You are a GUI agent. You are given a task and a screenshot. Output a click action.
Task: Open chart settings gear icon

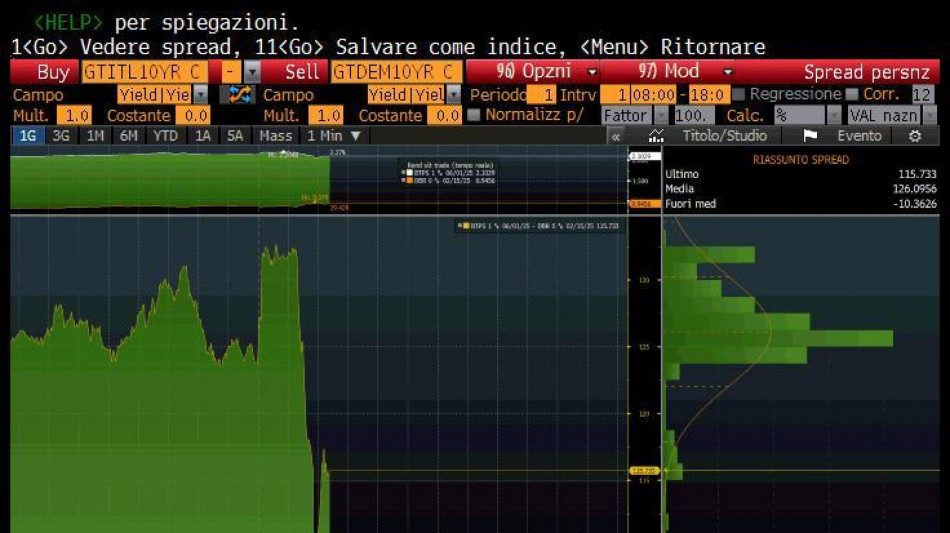(x=915, y=136)
